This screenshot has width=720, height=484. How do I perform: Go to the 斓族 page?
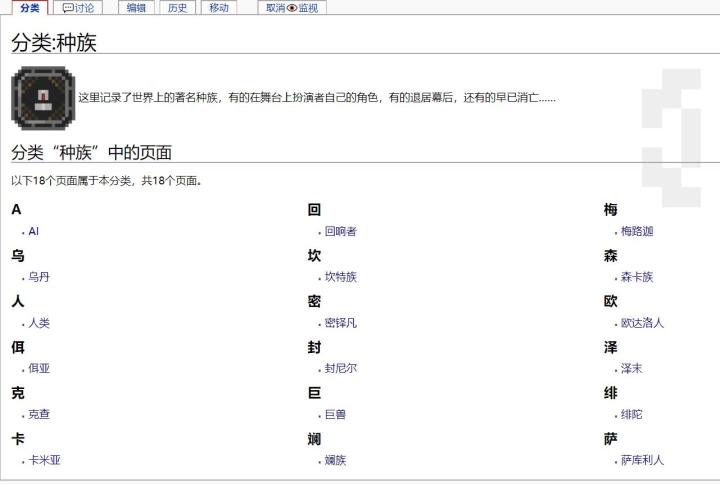point(335,460)
